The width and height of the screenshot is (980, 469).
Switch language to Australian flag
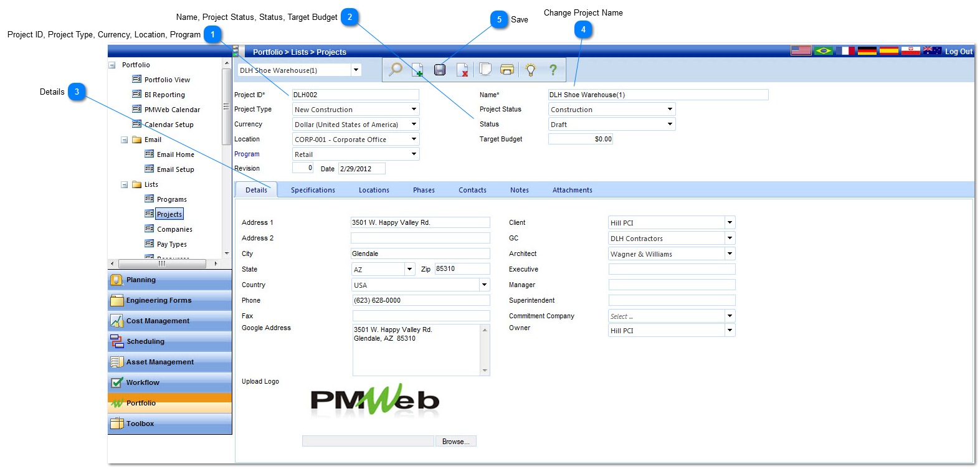pyautogui.click(x=932, y=50)
